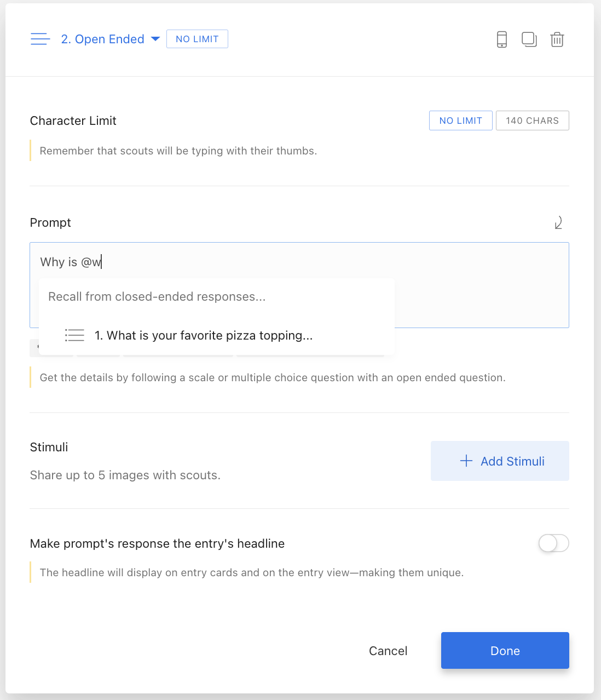Viewport: 601px width, 700px height.
Task: Select the 140 CHARS character limit option
Action: (x=533, y=121)
